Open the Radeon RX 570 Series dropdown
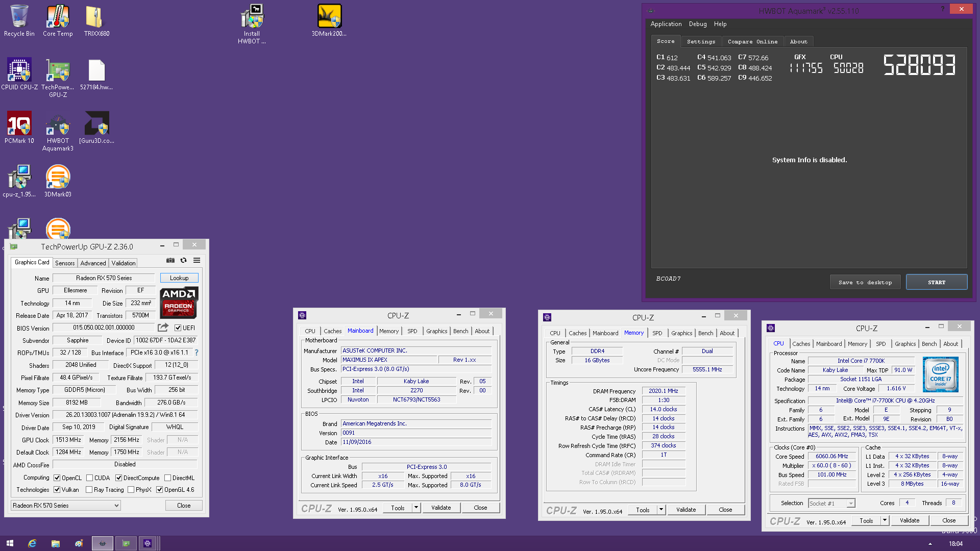Screen dimensions: 980x551 point(66,506)
